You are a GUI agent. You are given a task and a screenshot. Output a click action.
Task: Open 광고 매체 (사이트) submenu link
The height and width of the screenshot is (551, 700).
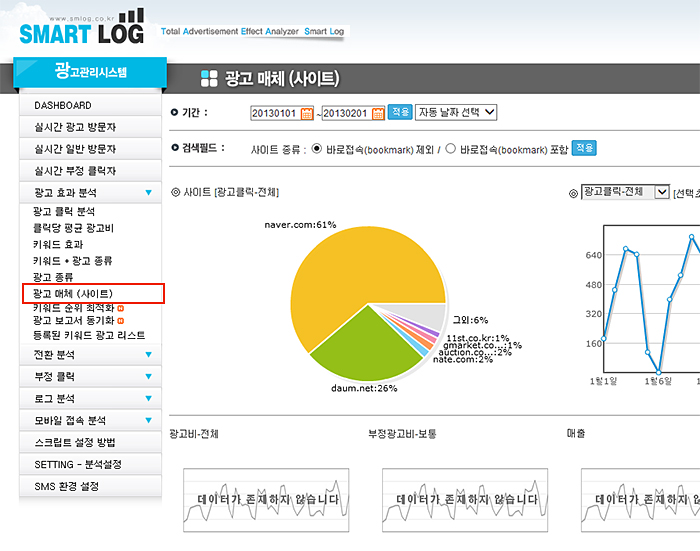point(73,294)
